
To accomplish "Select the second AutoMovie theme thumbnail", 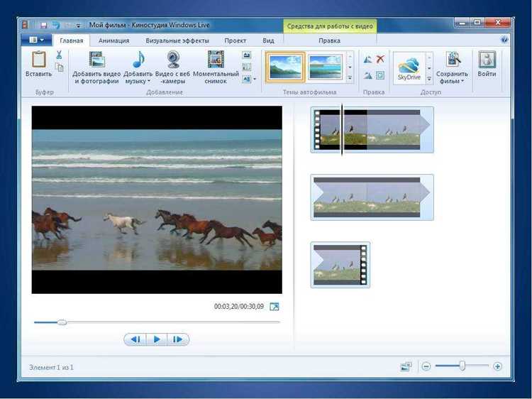I will point(325,67).
